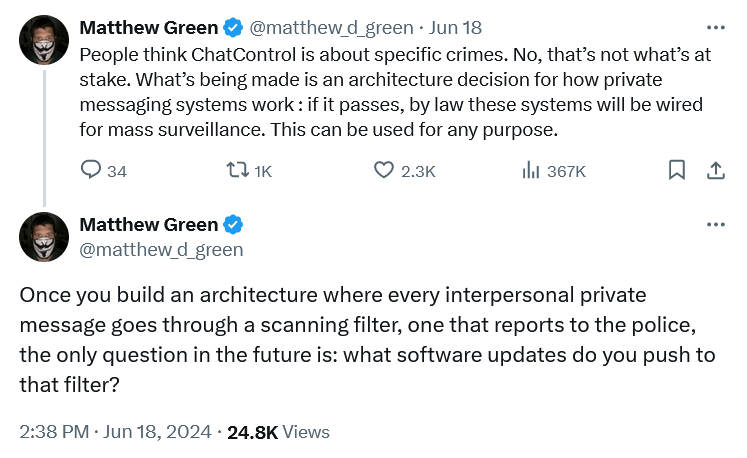Click the Matthew Green name on second tweet
747x458 pixels.
[149, 224]
